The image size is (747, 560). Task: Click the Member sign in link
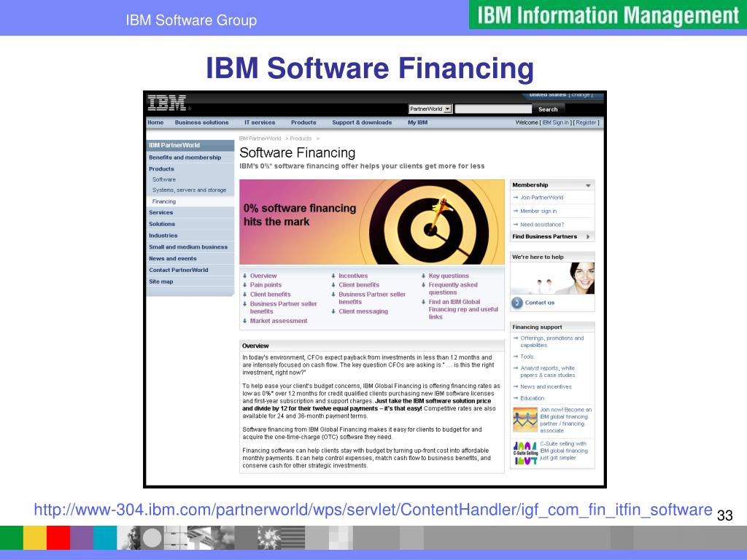[538, 211]
